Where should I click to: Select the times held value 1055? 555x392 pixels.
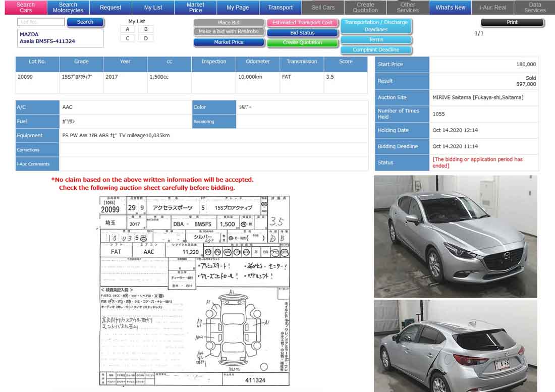[438, 114]
